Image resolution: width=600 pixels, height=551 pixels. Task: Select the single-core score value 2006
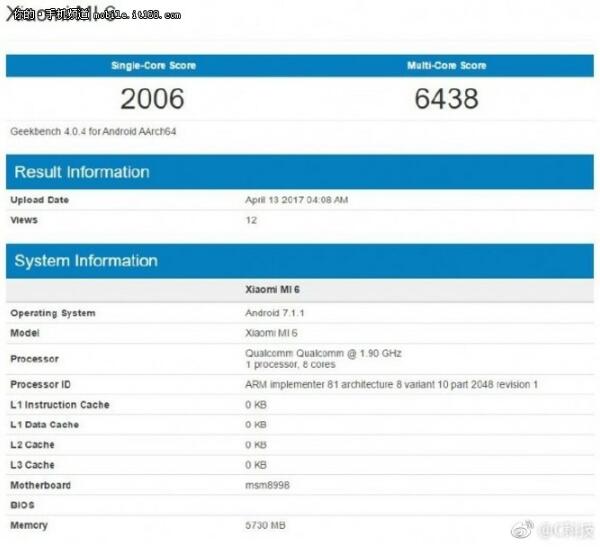click(152, 99)
